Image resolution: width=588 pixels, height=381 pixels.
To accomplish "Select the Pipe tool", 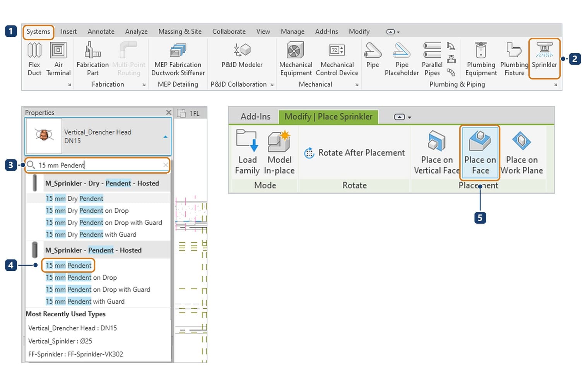I will (x=373, y=55).
